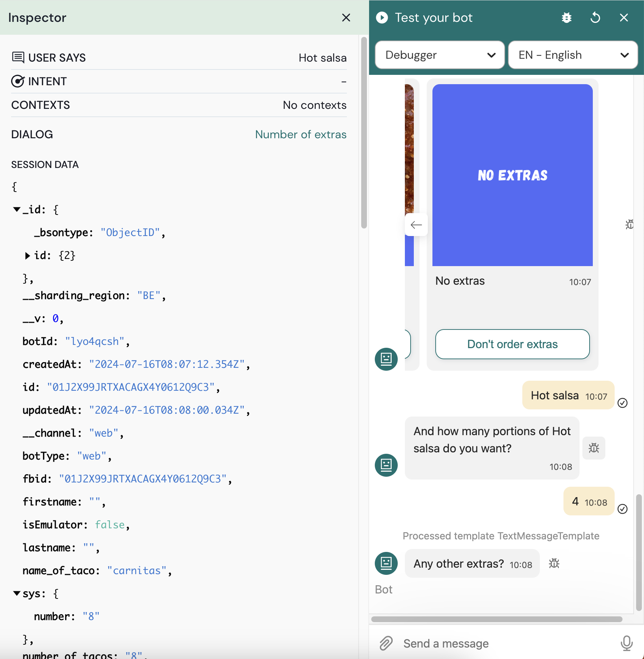644x659 pixels.
Task: Collapse the sys object node
Action: coord(16,593)
